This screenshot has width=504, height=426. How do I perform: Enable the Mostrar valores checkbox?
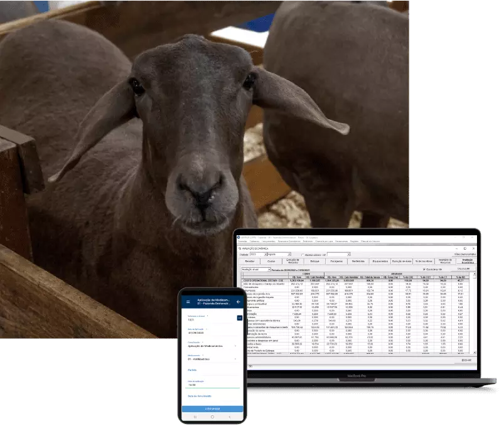coord(302,255)
